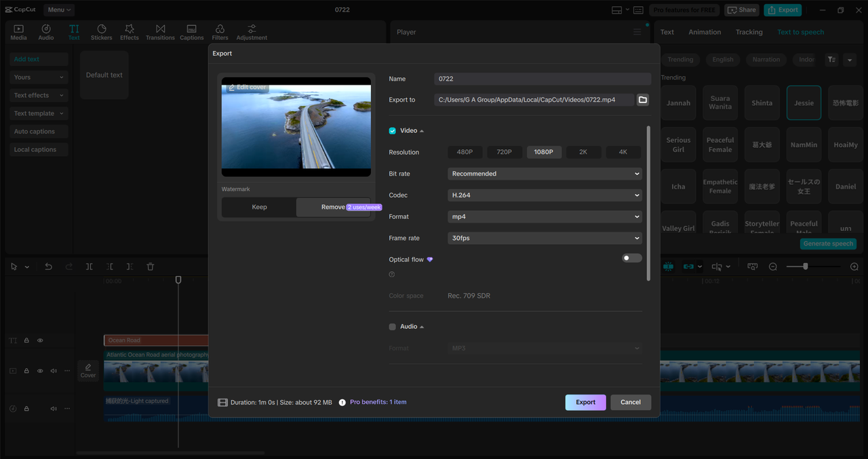Open the keyboard shortcuts icon in title bar

click(638, 10)
